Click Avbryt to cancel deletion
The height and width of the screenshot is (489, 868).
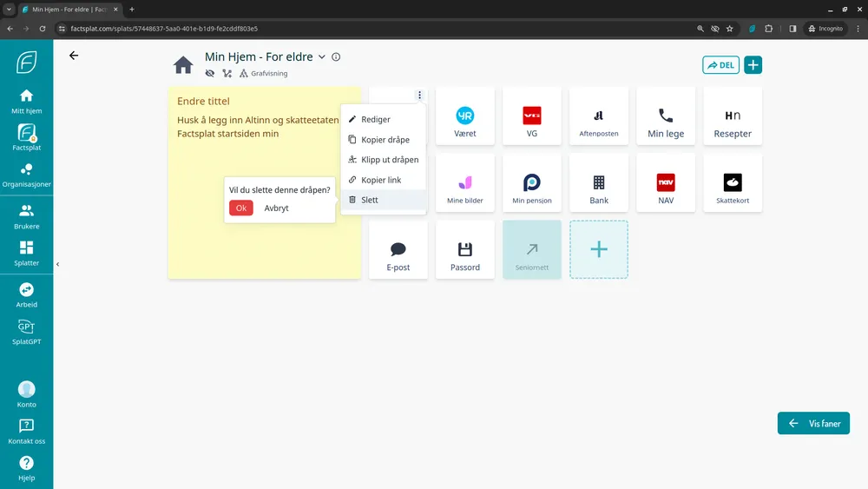276,208
